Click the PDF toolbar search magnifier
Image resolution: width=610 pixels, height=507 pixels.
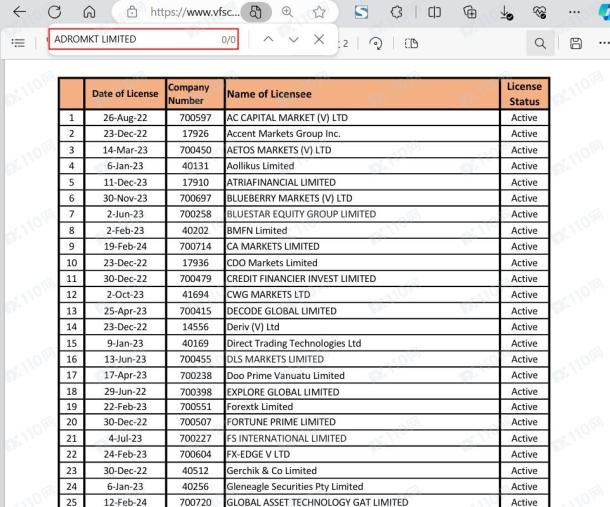pyautogui.click(x=540, y=43)
